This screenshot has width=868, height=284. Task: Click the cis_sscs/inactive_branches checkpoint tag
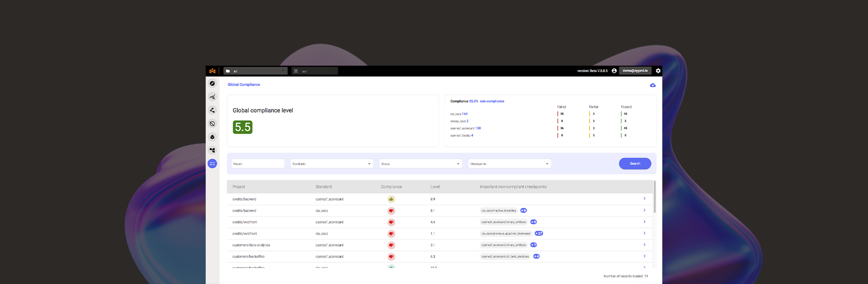click(x=499, y=211)
